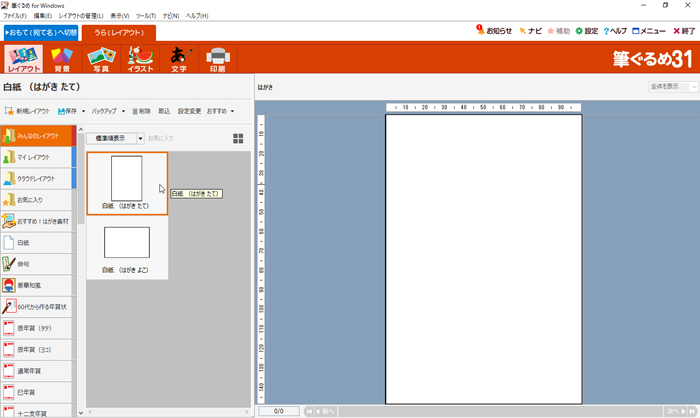Select the 写真 (Photo) tool

(x=101, y=60)
